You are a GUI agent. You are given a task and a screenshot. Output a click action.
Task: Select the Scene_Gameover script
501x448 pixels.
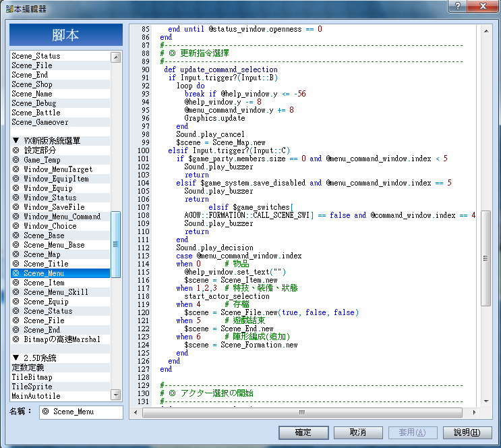click(61, 122)
